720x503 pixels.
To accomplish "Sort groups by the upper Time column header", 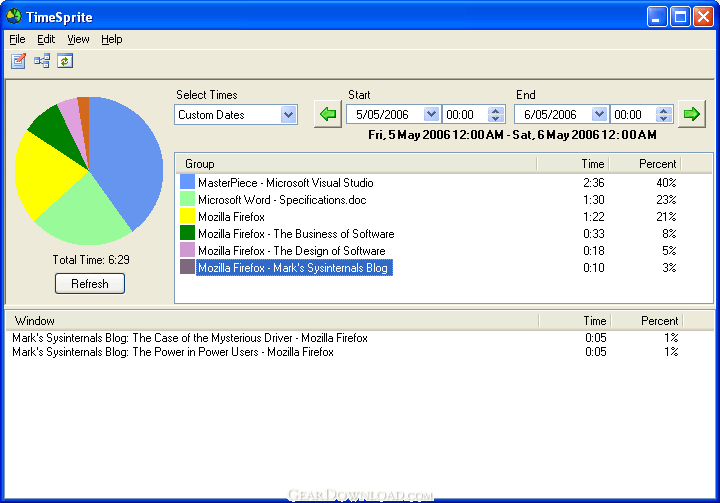I will pos(573,164).
